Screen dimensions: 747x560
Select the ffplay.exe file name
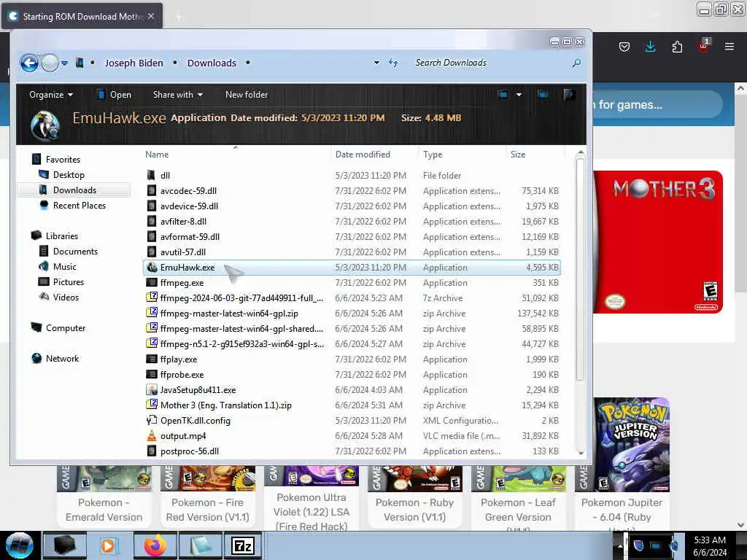(179, 359)
